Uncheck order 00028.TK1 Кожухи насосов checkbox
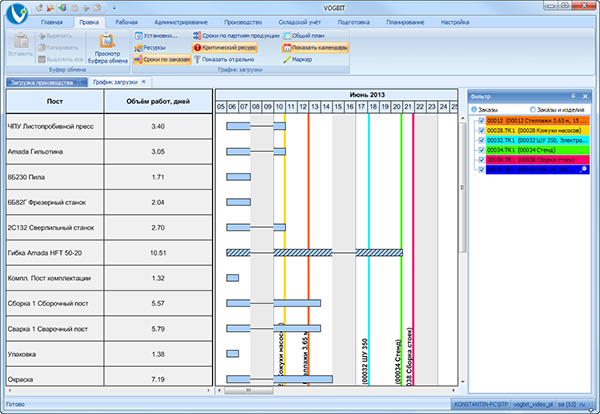The height and width of the screenshot is (414, 600). 481,130
